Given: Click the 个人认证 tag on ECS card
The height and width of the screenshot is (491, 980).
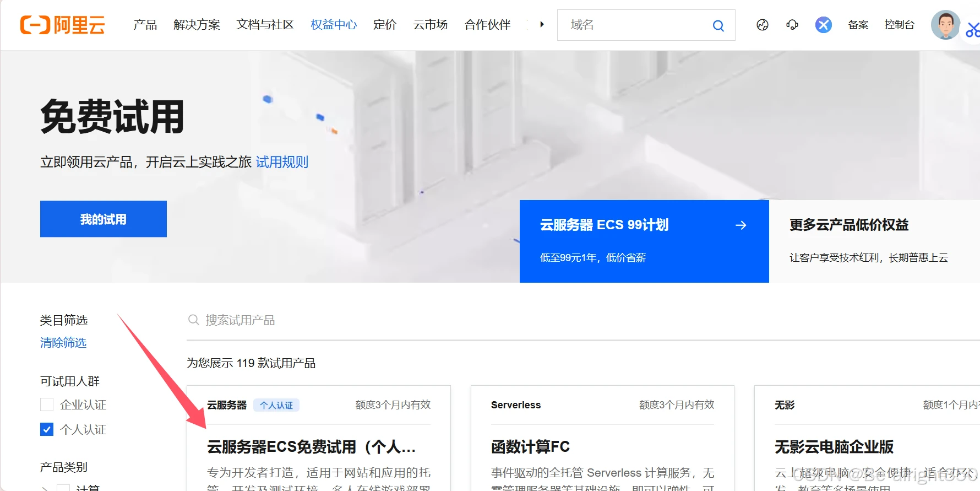Looking at the screenshot, I should point(276,405).
